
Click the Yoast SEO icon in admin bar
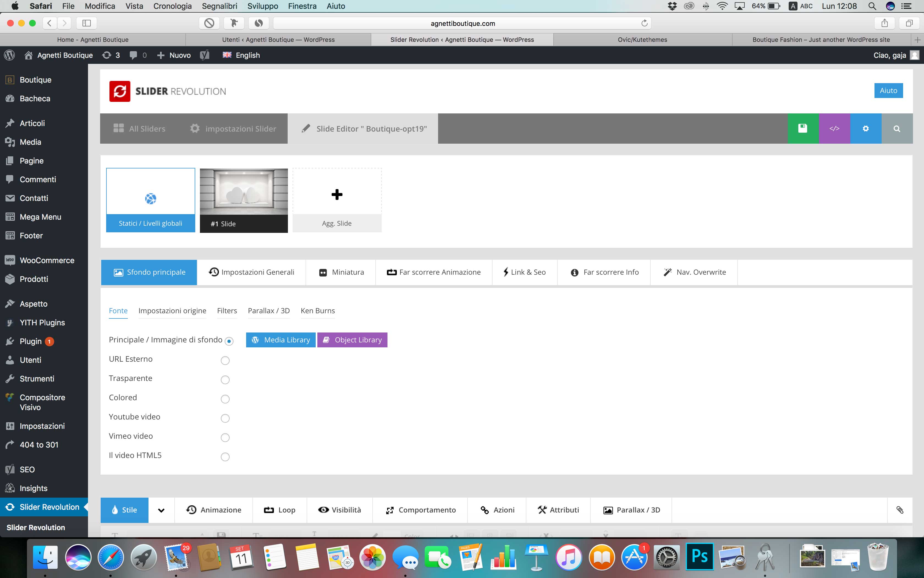(x=205, y=55)
